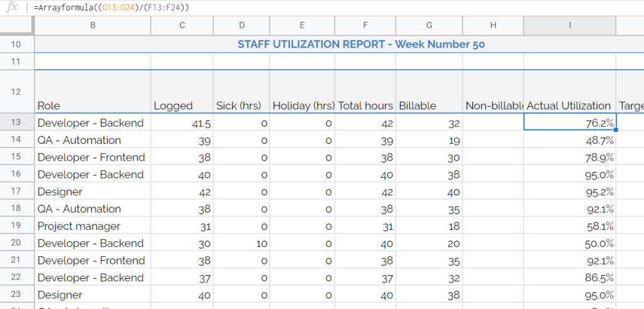This screenshot has height=309, width=644.
Task: Click the Total hours header cell
Action: coord(365,92)
